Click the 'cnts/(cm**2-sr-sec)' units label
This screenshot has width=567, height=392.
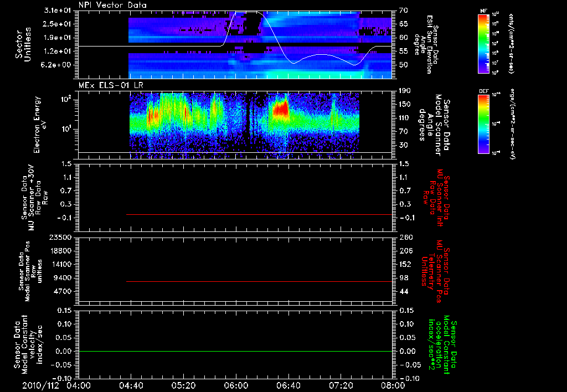tap(511, 43)
